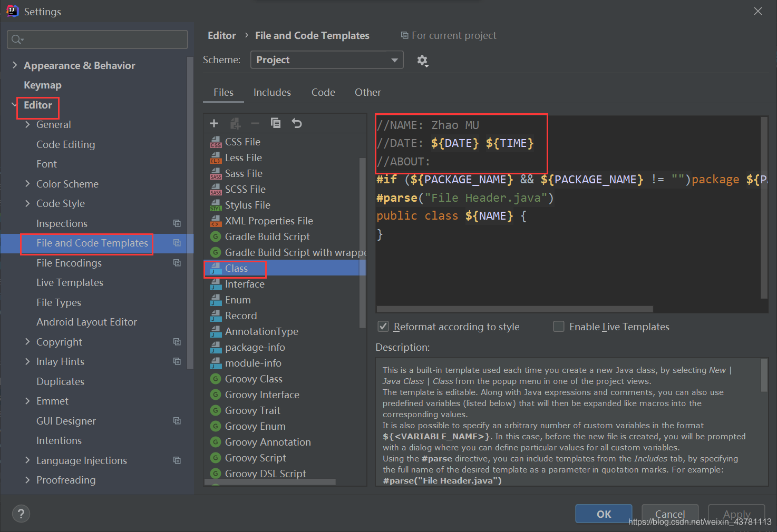Add a new template with plus icon
The width and height of the screenshot is (777, 532).
pyautogui.click(x=214, y=123)
